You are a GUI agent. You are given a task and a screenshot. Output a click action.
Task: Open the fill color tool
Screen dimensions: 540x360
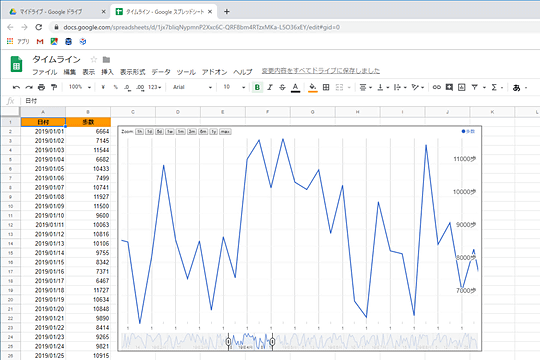[313, 88]
